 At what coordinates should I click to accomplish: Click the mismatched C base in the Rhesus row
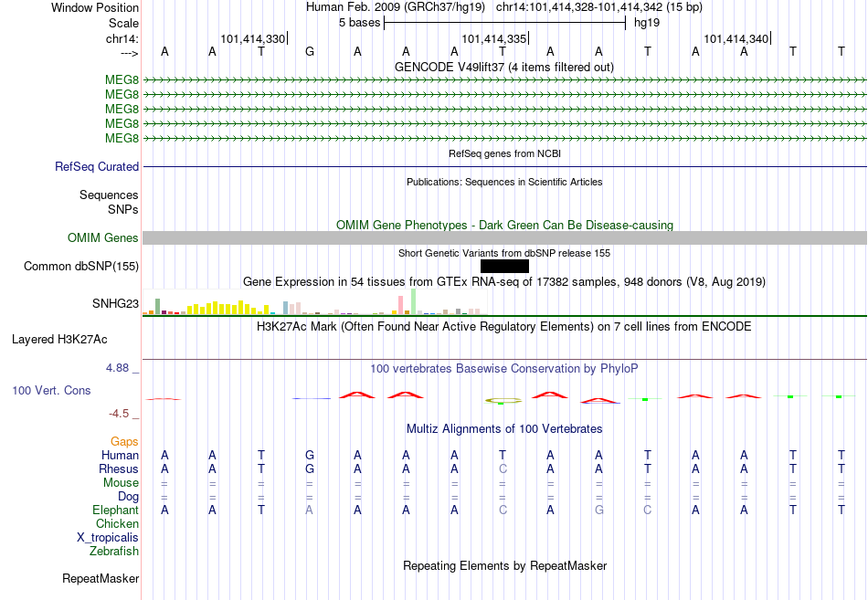[x=503, y=468]
